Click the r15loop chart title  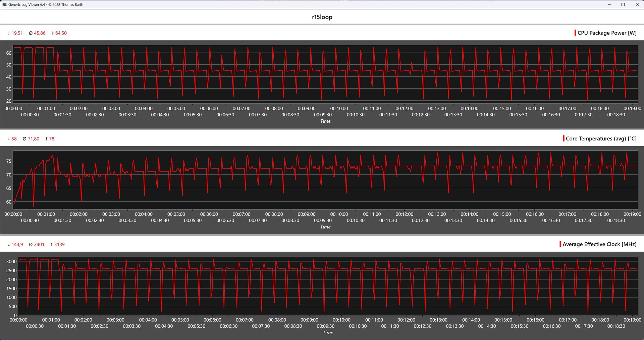[322, 17]
